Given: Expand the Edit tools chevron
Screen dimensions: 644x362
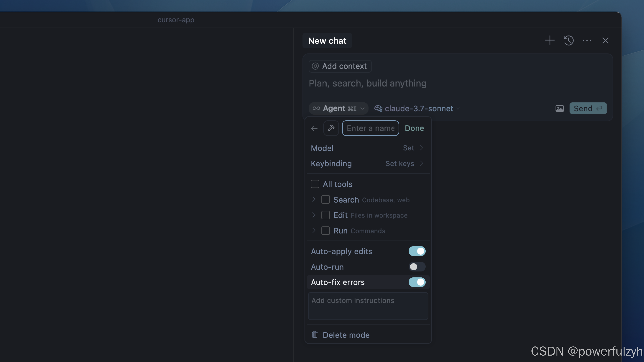Looking at the screenshot, I should (x=314, y=215).
